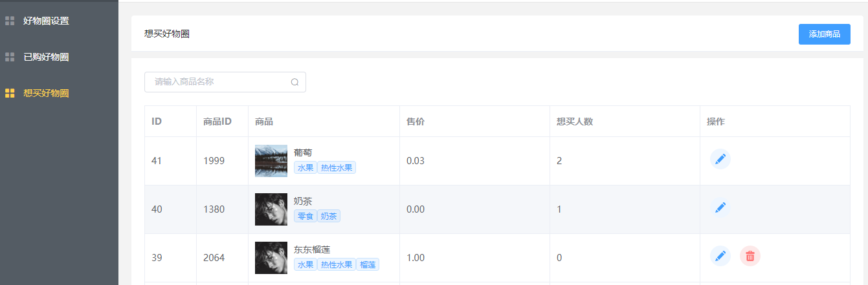The height and width of the screenshot is (285, 868).
Task: Open the 东东榴莲 product thumbnail
Action: (x=271, y=258)
